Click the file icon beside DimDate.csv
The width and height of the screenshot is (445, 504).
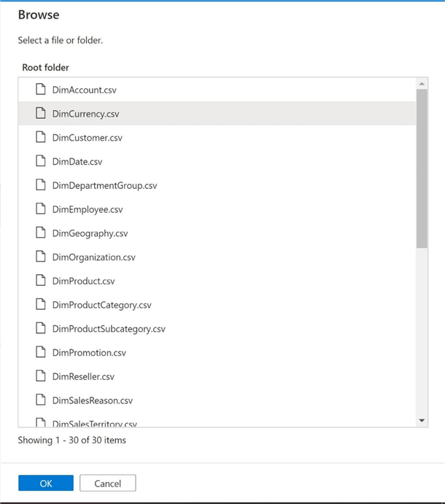[41, 161]
